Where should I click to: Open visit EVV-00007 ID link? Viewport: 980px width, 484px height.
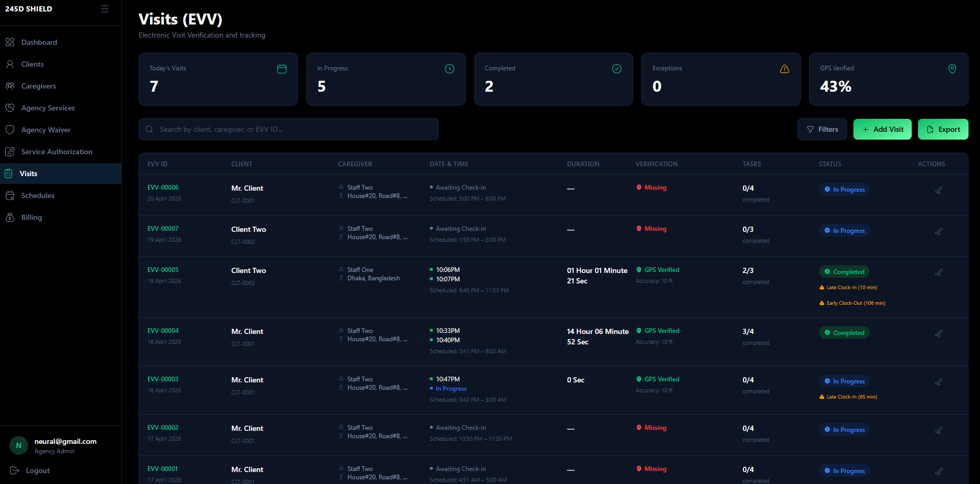coord(163,229)
